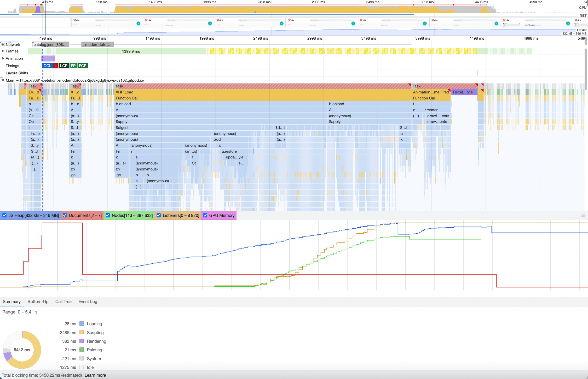Viewport: 588px width, 379px height.
Task: Click the Painting color swatch
Action: (82, 350)
